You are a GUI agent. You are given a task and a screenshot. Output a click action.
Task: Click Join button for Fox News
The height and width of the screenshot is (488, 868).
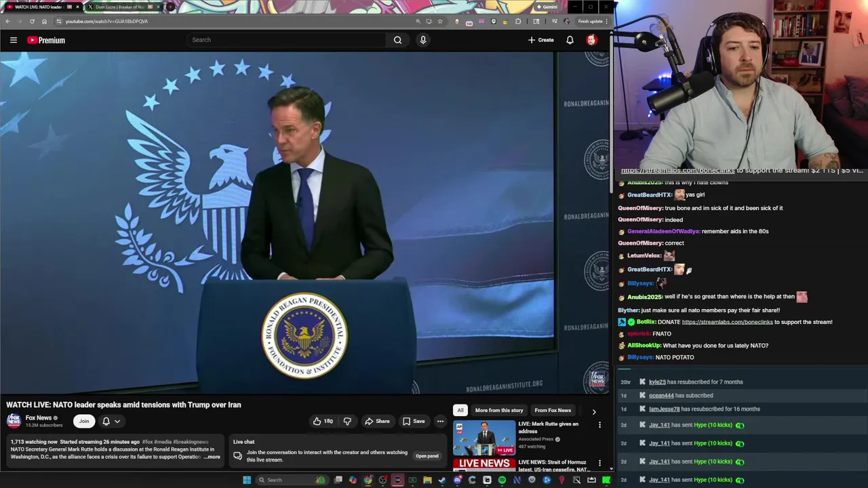(84, 421)
